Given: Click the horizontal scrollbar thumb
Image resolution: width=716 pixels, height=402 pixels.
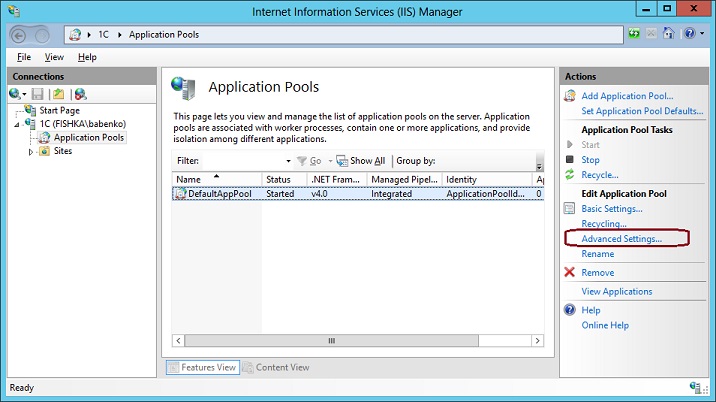Looking at the screenshot, I should 332,341.
